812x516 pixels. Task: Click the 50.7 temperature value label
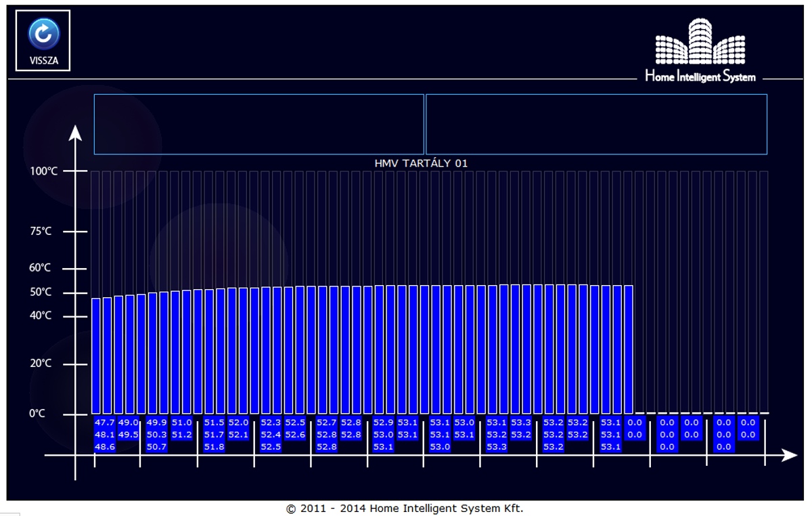(x=156, y=447)
